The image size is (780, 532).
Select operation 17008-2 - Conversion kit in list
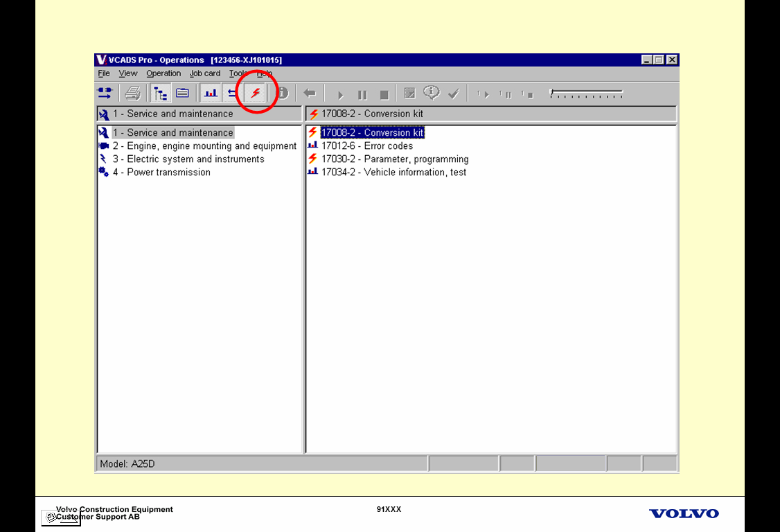pyautogui.click(x=373, y=133)
